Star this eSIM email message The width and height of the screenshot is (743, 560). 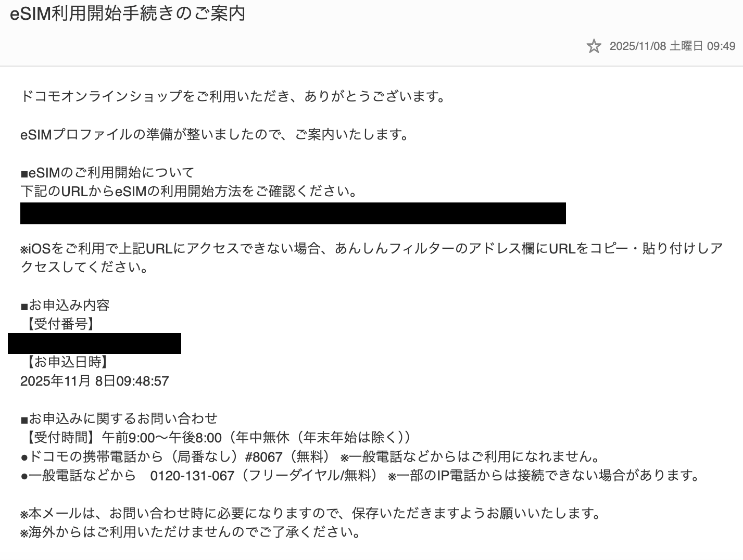click(x=594, y=46)
